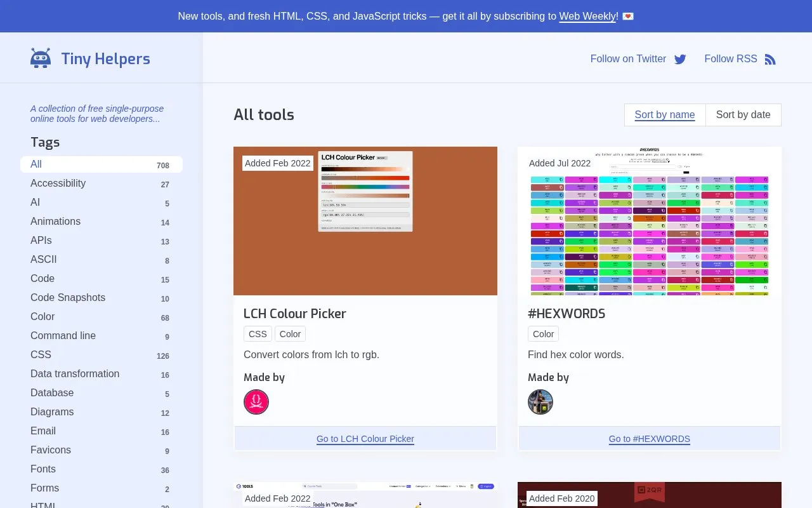
Task: Click the #HEXWORDS card title
Action: click(x=566, y=314)
